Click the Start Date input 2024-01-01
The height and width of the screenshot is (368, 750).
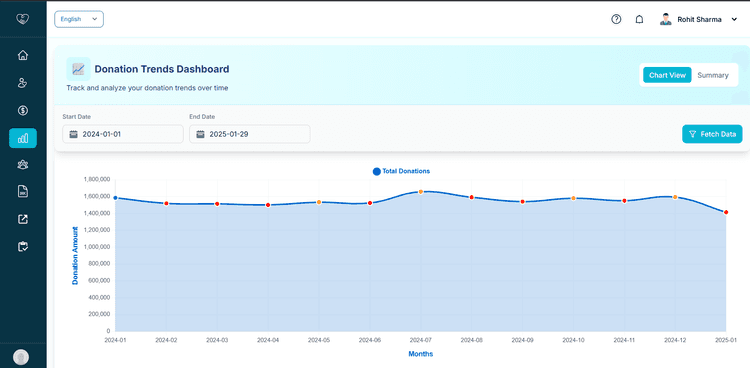tap(123, 134)
